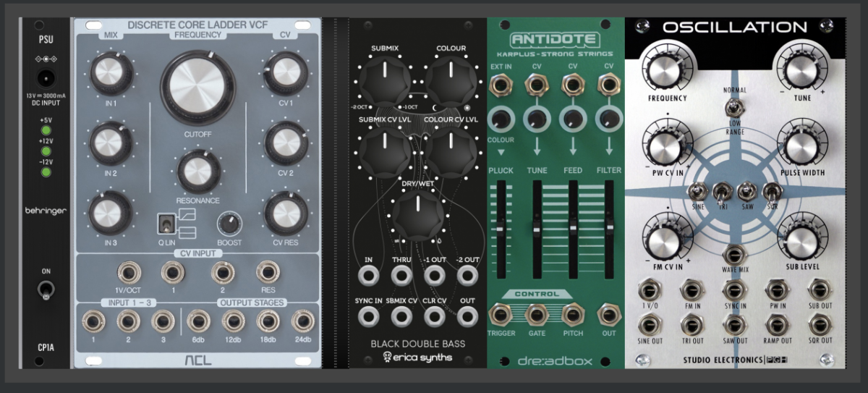Click the RES CV input jack
The height and width of the screenshot is (393, 868).
point(267,274)
